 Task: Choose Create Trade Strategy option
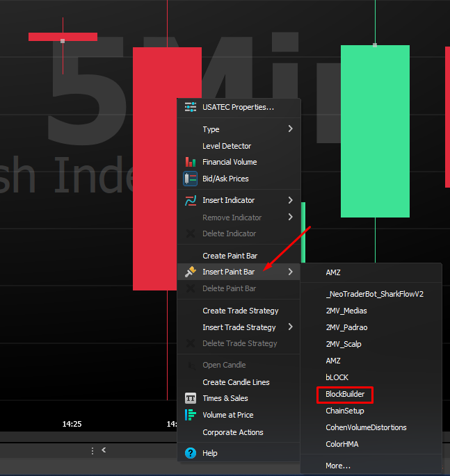click(240, 311)
